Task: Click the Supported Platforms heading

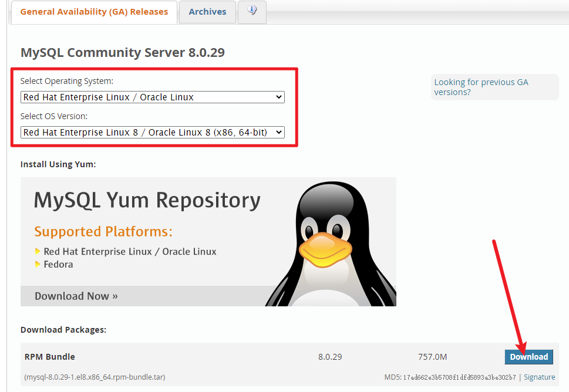Action: (x=103, y=231)
